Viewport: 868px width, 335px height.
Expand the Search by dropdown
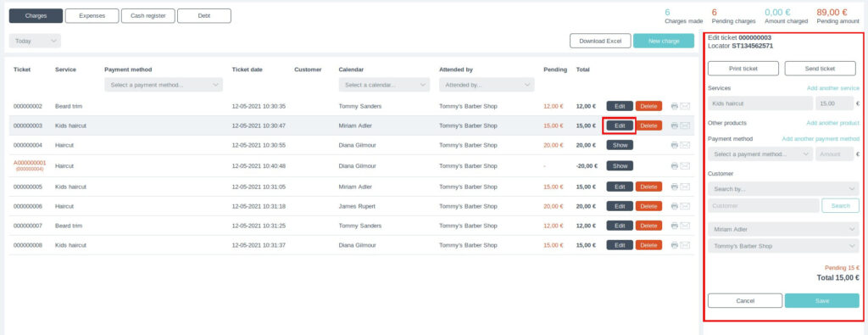[783, 189]
